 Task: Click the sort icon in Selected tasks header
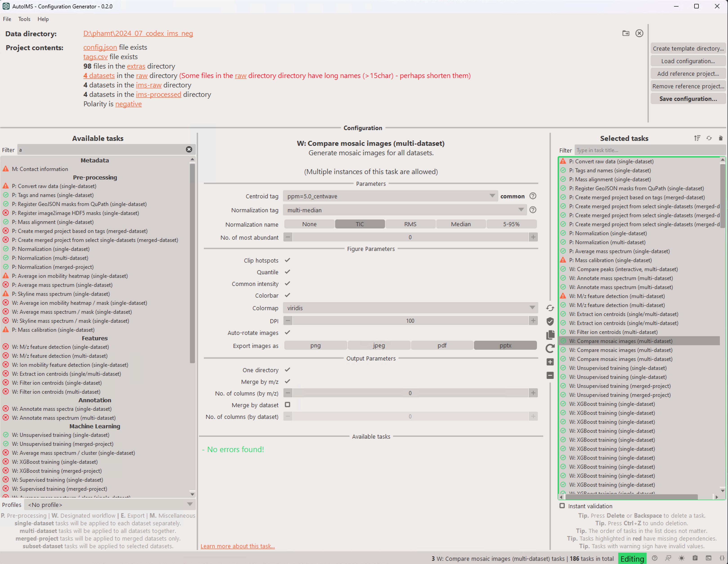tap(697, 138)
